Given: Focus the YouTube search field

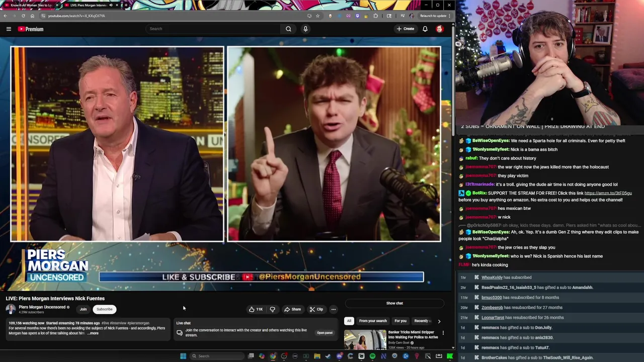Looking at the screenshot, I should pos(214,29).
